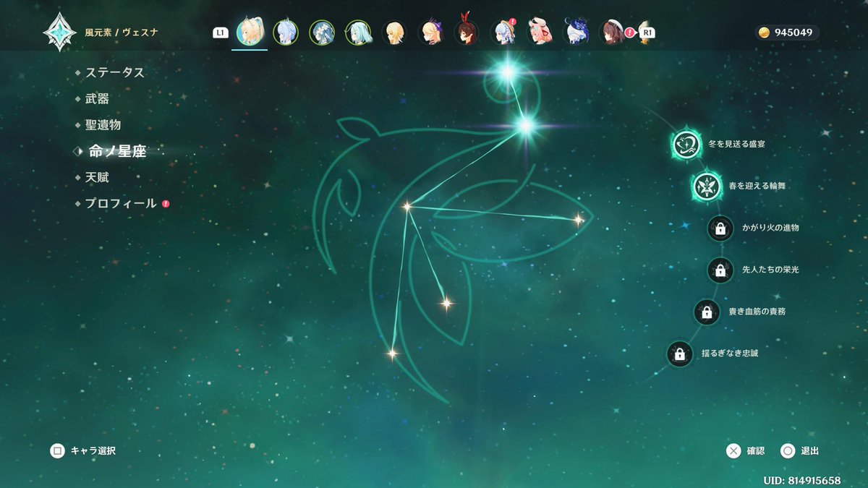The width and height of the screenshot is (868, 488).
Task: Click the locked かがり火の進物 constellation icon
Action: pos(720,228)
